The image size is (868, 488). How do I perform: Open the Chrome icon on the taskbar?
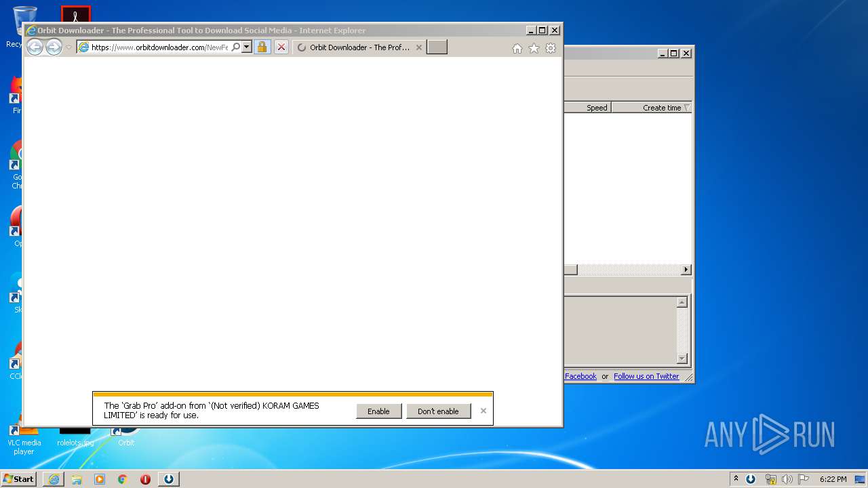pos(123,479)
